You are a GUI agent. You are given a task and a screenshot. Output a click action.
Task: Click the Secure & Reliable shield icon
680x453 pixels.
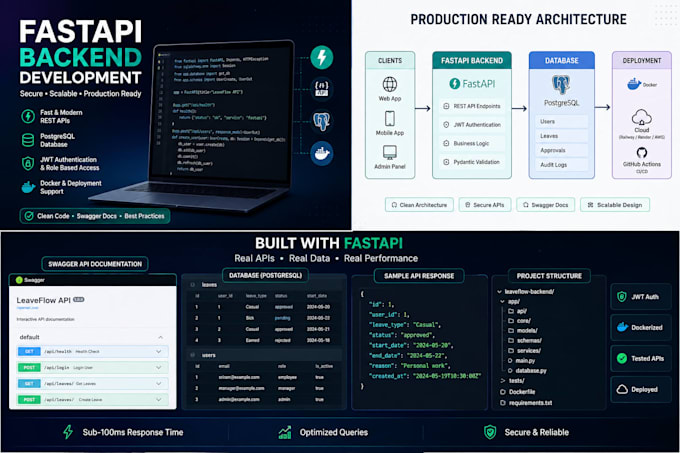490,432
